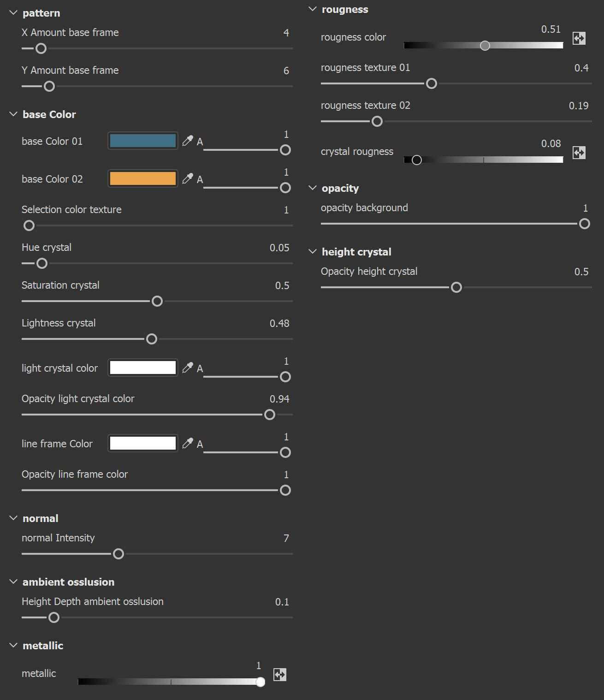The image size is (604, 700).
Task: Click the Opacity height crystal slider handle
Action: 456,287
